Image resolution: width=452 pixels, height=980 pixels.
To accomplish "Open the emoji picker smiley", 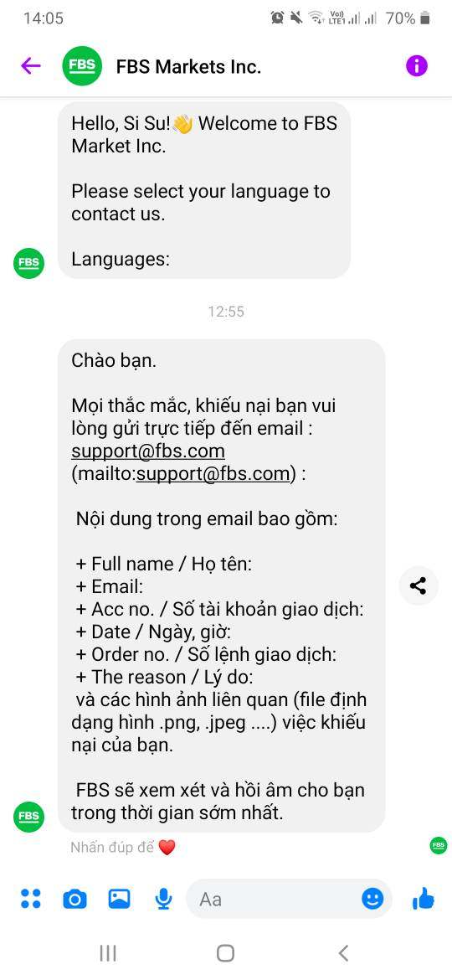I will click(372, 899).
